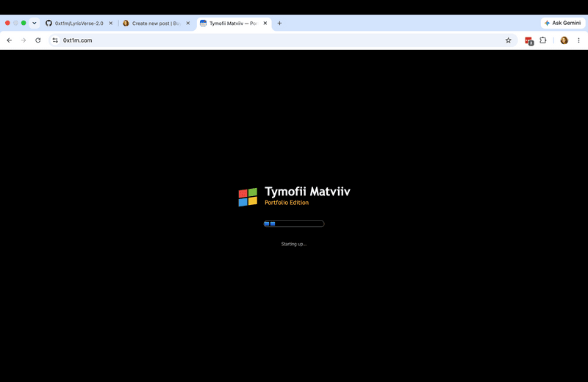
Task: Close the LyricVerse-2.0 tab
Action: pos(111,23)
